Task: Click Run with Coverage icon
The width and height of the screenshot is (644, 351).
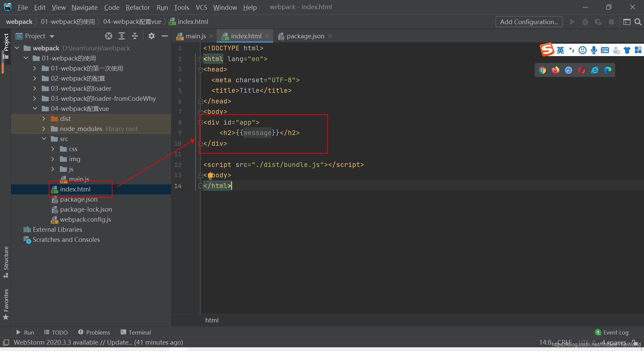Action: [x=598, y=22]
